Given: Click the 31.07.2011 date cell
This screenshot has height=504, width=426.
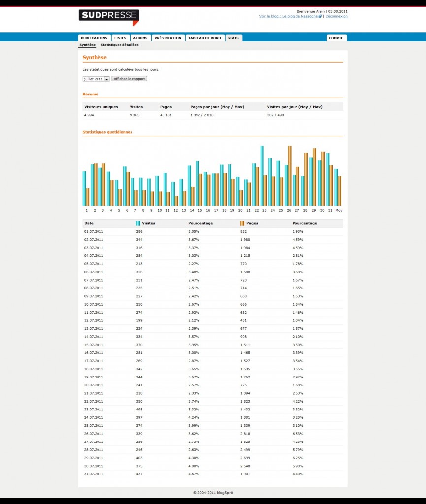Looking at the screenshot, I should pyautogui.click(x=94, y=474).
